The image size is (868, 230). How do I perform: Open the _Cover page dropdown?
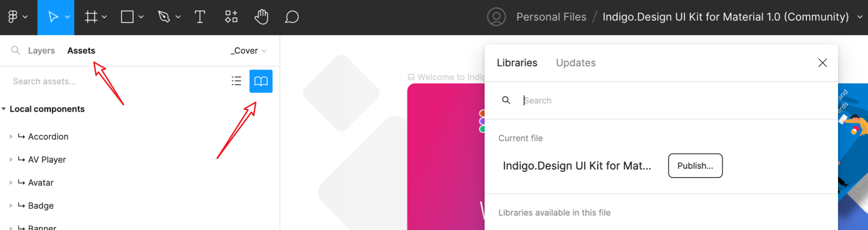[x=248, y=51]
